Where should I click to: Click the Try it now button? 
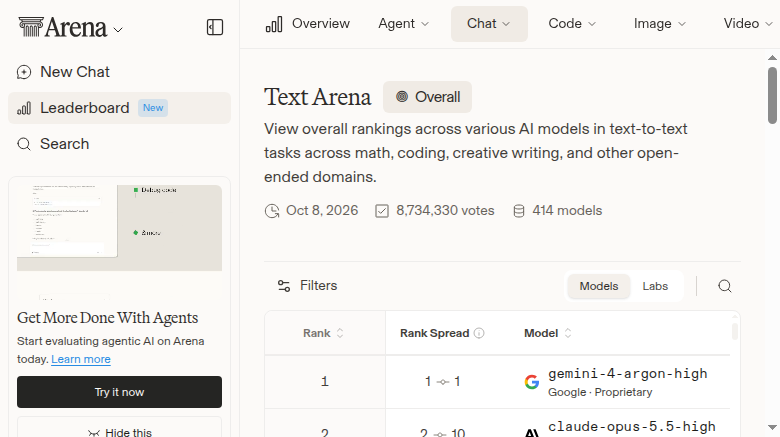119,392
